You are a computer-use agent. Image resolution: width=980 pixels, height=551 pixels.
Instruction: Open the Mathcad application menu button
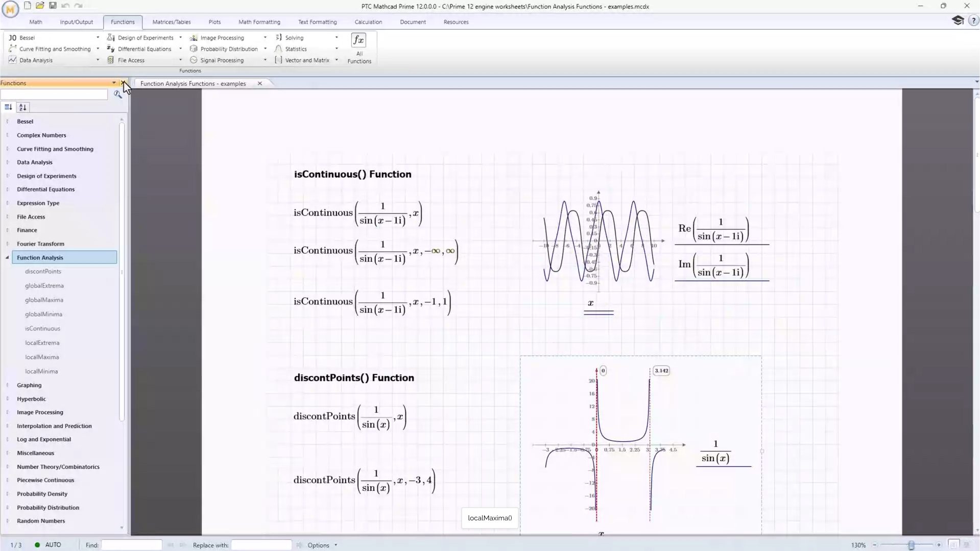[x=10, y=9]
